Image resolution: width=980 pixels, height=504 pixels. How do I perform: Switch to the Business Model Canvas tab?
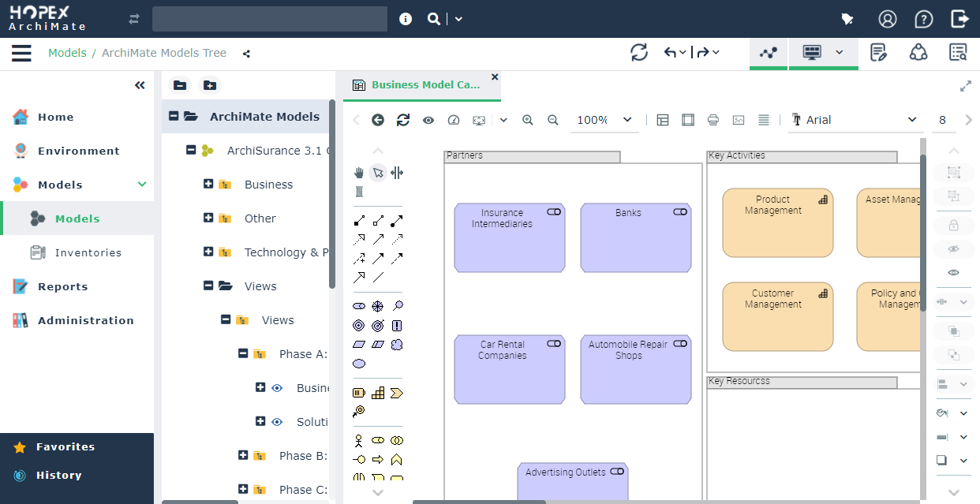(425, 85)
